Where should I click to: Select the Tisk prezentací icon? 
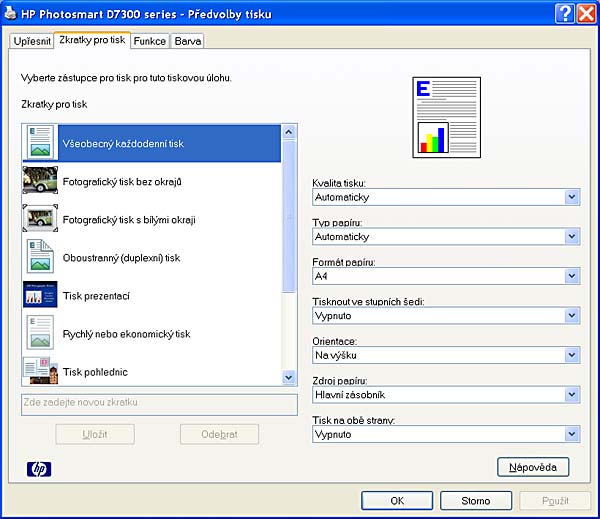(40, 295)
